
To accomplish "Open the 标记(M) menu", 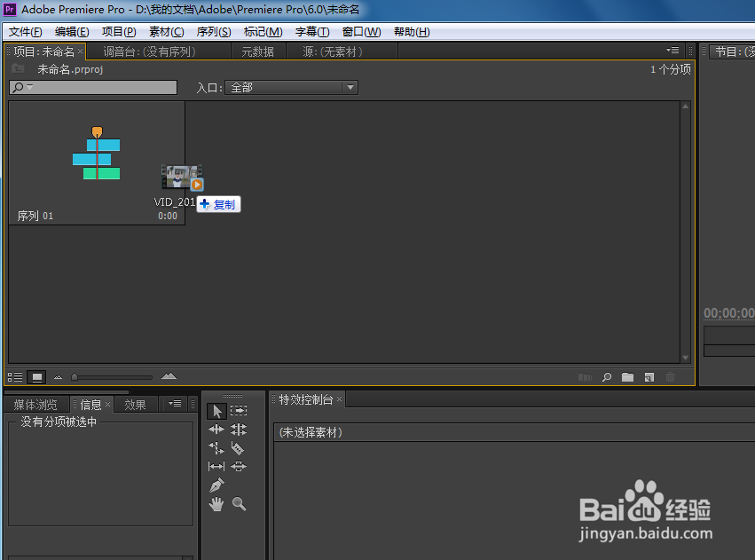I will click(x=263, y=32).
